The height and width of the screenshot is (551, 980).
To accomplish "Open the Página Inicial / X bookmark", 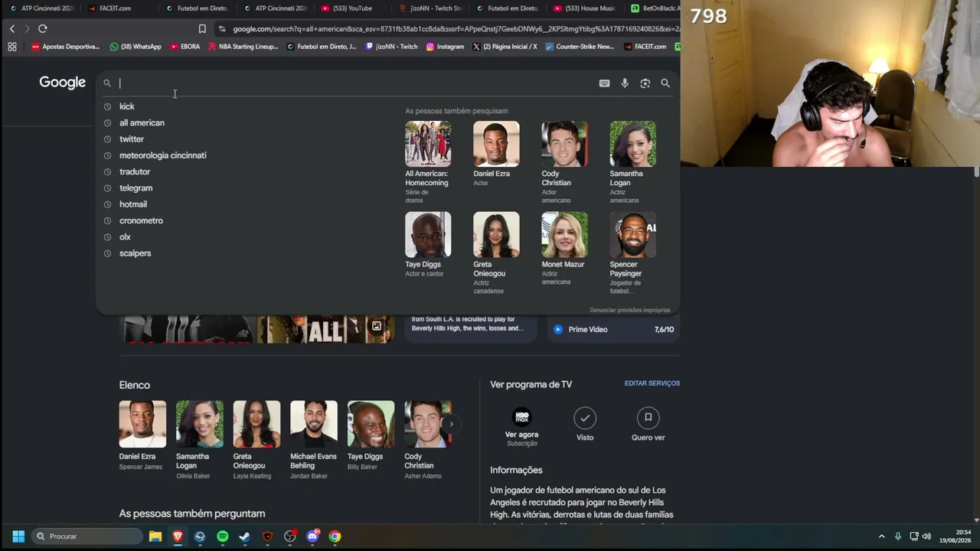I will click(505, 47).
